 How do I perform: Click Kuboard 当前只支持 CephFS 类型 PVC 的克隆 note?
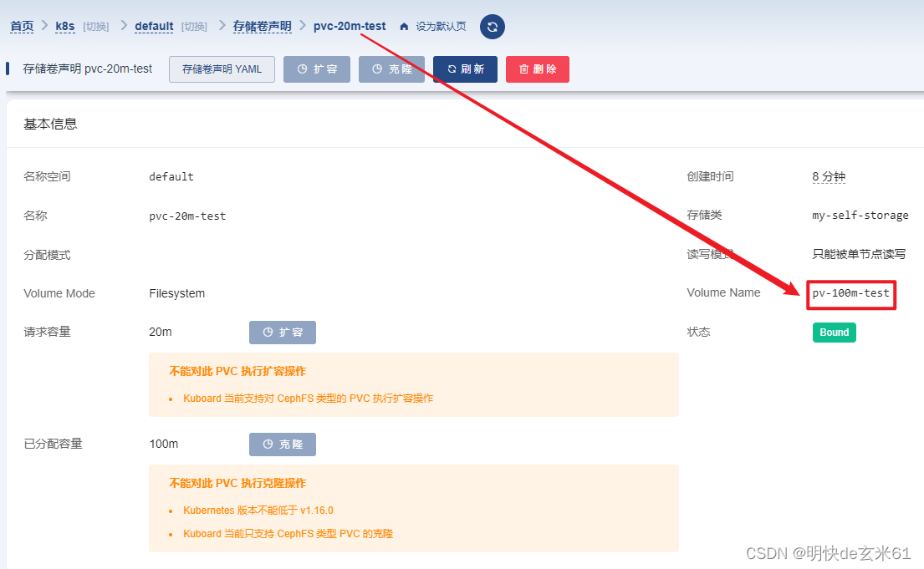pyautogui.click(x=288, y=534)
